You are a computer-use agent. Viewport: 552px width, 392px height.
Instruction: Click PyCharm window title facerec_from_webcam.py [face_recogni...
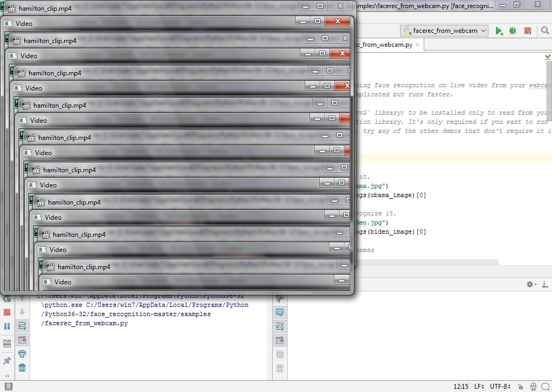click(425, 5)
